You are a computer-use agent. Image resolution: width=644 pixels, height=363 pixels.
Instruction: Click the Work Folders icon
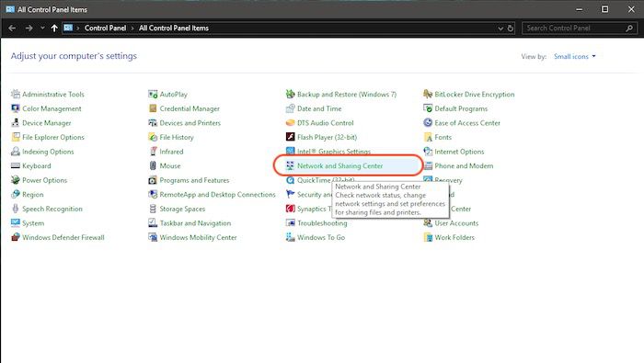click(x=428, y=237)
